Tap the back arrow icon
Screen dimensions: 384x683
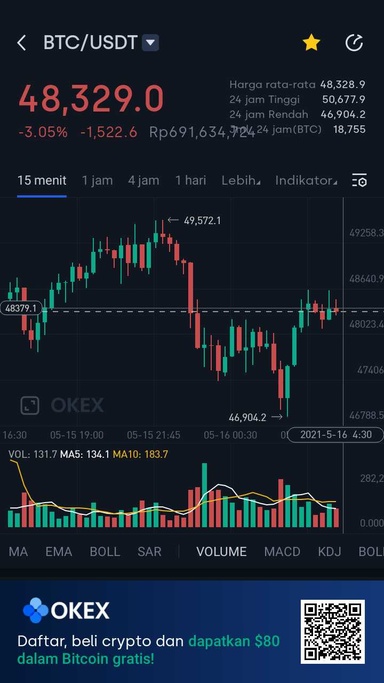(21, 43)
